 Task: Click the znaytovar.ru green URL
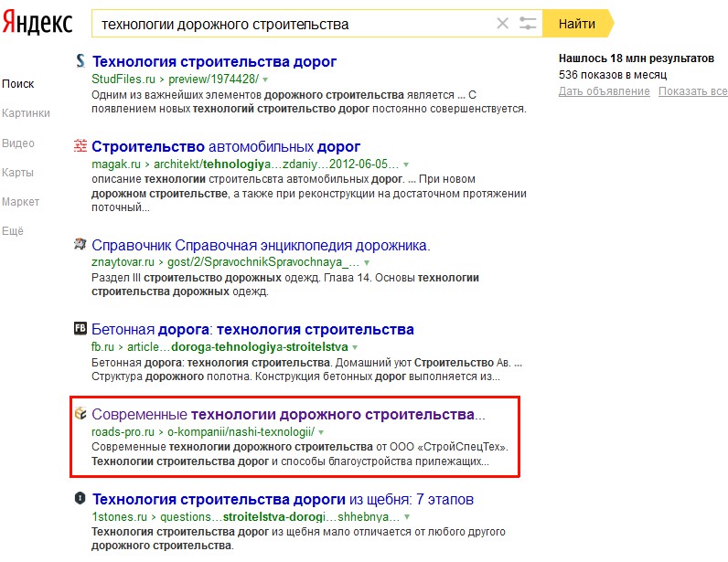pyautogui.click(x=123, y=262)
